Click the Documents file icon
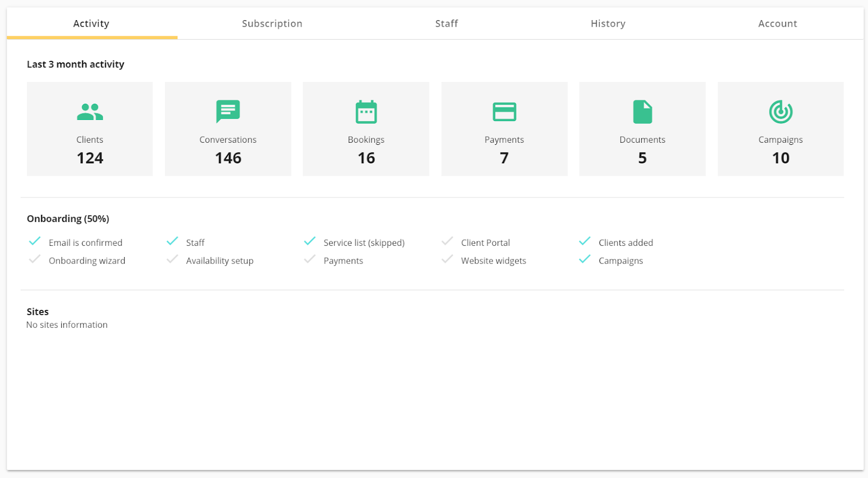This screenshot has width=868, height=478. [x=643, y=112]
